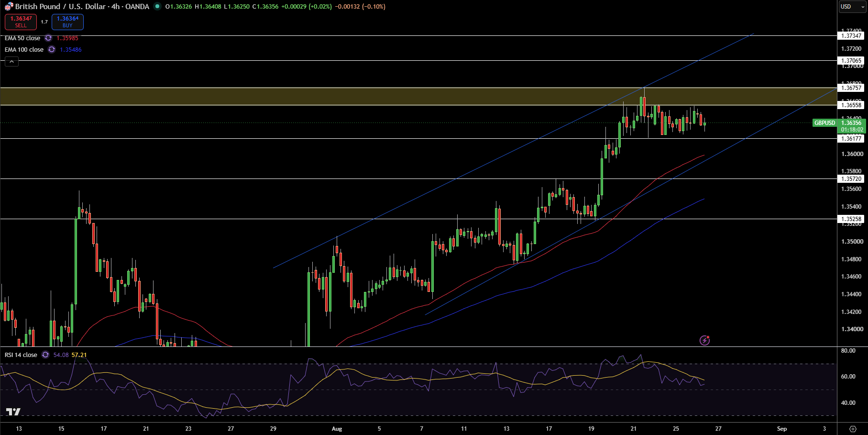868x435 pixels.
Task: Click the 1.36757 price label
Action: coord(851,88)
